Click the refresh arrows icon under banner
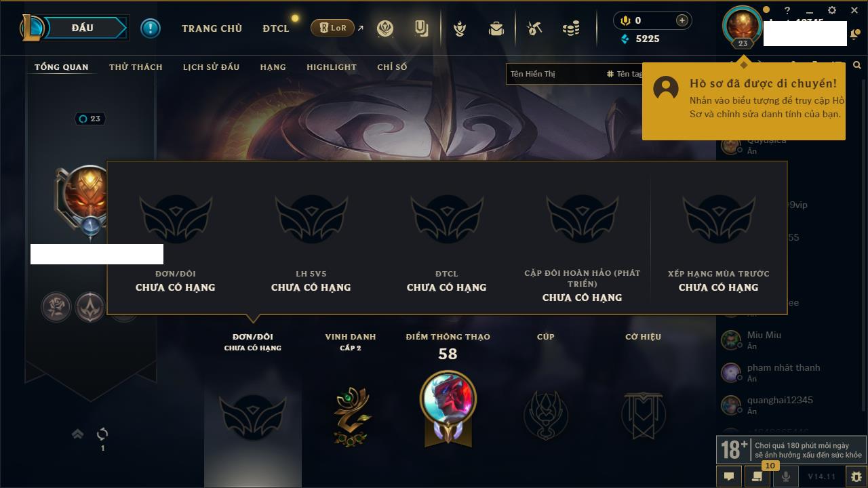868x488 pixels. [x=102, y=434]
